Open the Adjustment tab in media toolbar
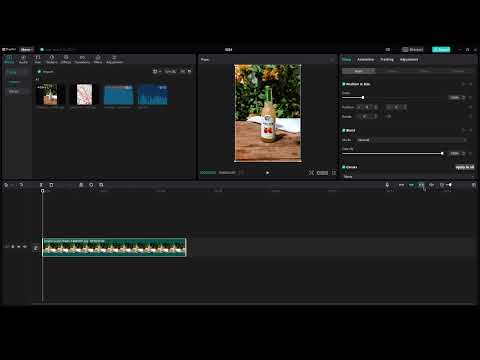The height and width of the screenshot is (360, 480). point(114,59)
